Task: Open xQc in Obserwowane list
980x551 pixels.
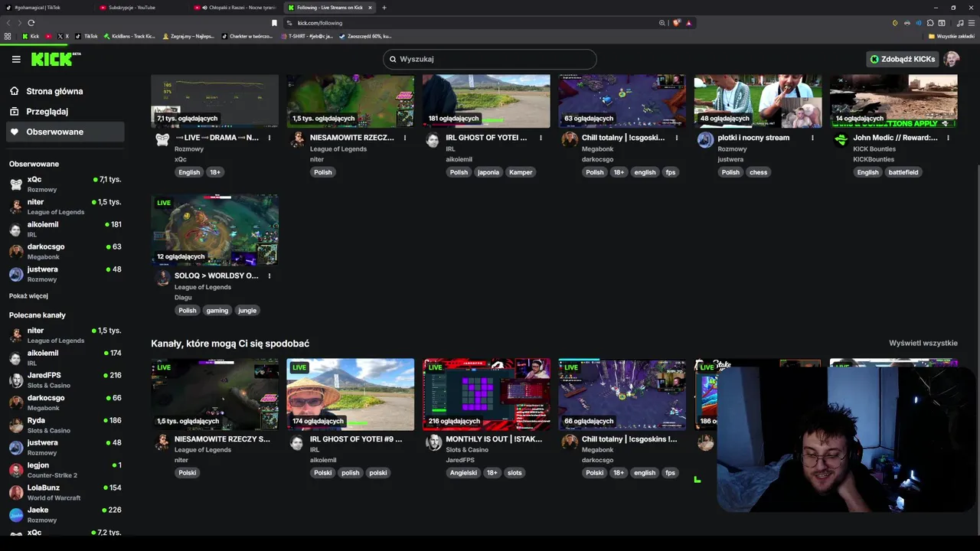Action: tap(65, 184)
